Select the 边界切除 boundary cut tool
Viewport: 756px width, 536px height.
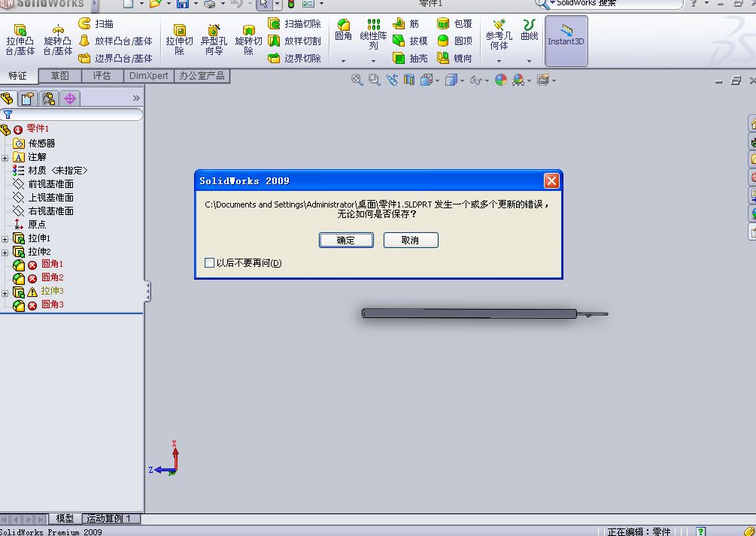294,59
